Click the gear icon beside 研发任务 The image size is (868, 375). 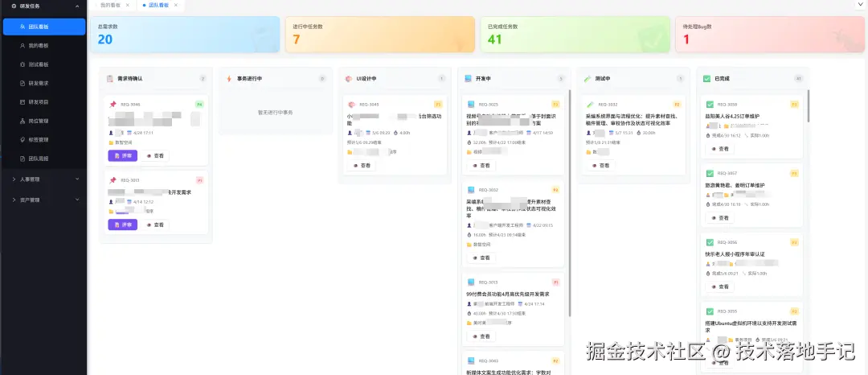click(14, 6)
